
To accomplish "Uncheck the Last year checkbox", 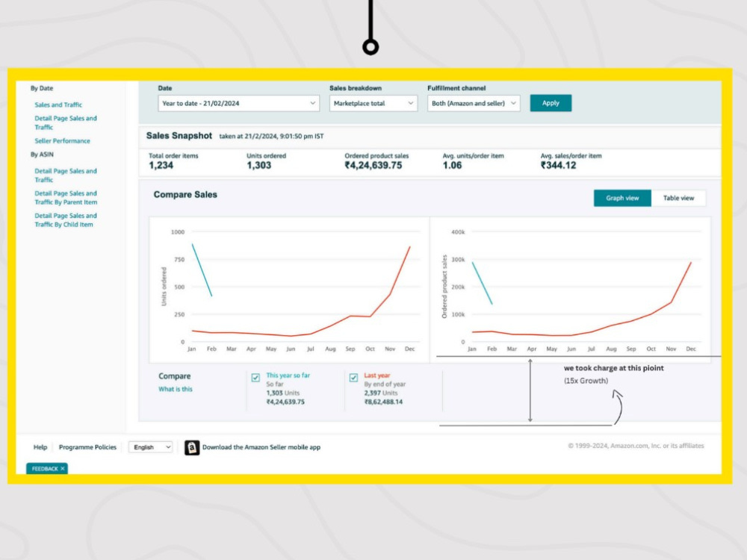I will point(353,378).
